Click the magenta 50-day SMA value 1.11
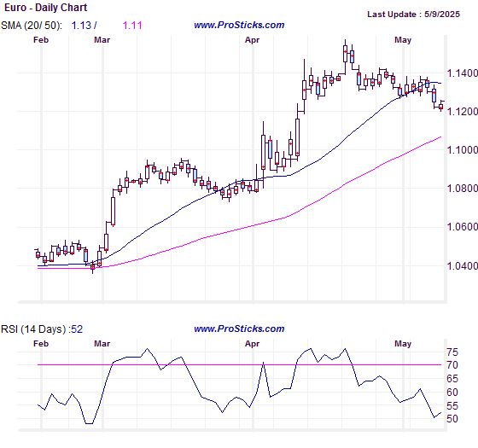This screenshot has height=448, width=478. [132, 26]
